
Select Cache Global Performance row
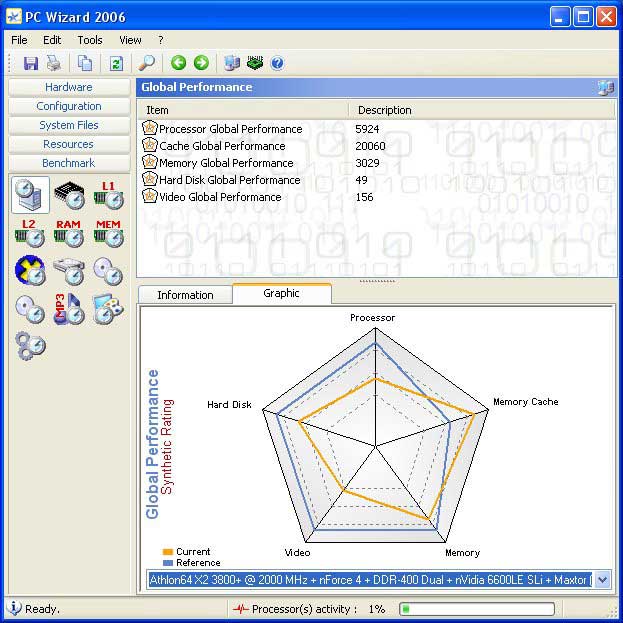(x=377, y=146)
